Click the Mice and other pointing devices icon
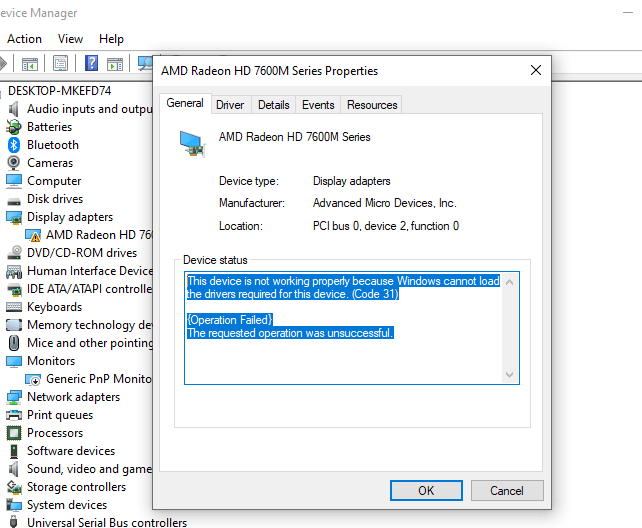The width and height of the screenshot is (642, 528). point(14,343)
